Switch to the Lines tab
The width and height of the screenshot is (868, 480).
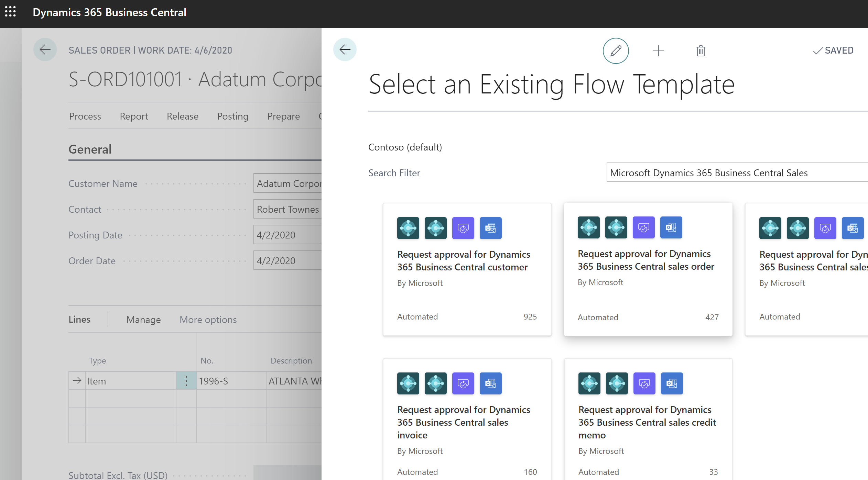pyautogui.click(x=79, y=319)
